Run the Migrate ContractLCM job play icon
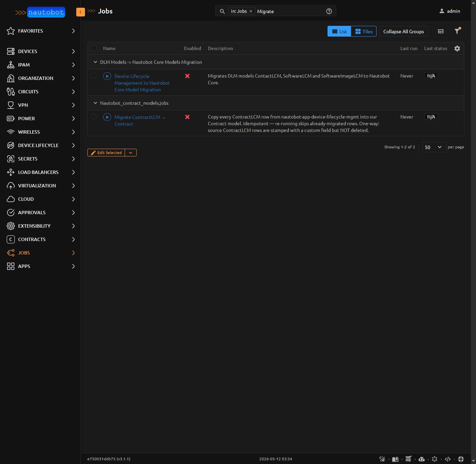Viewport: 476px width, 464px height. [107, 117]
